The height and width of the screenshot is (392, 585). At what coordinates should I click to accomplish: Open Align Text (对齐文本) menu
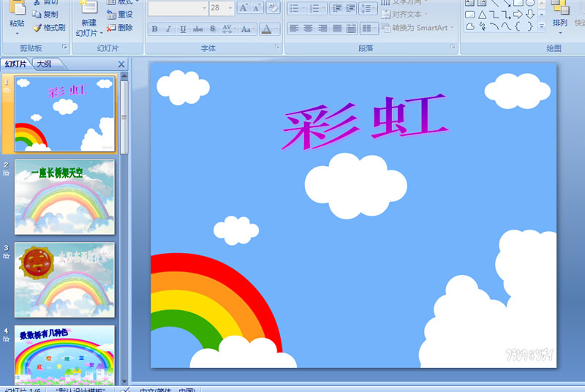pyautogui.click(x=404, y=15)
